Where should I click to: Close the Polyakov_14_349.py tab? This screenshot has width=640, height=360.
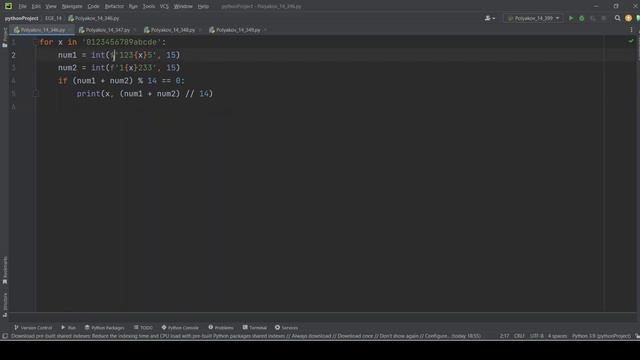[x=265, y=30]
